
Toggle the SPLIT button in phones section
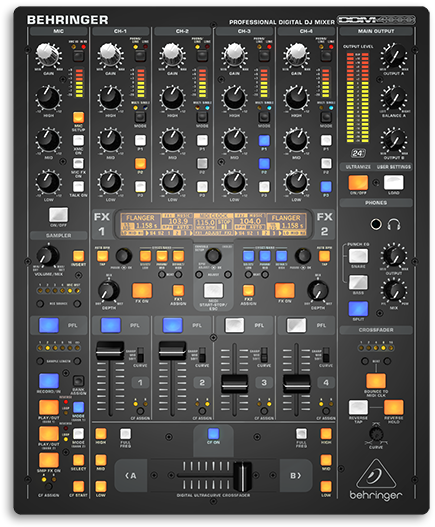[x=358, y=309]
